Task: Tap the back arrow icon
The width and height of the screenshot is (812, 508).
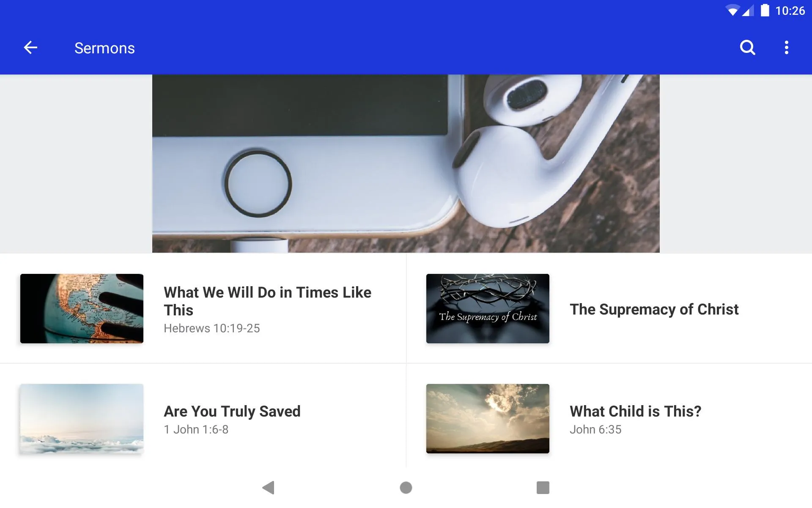Action: coord(29,48)
